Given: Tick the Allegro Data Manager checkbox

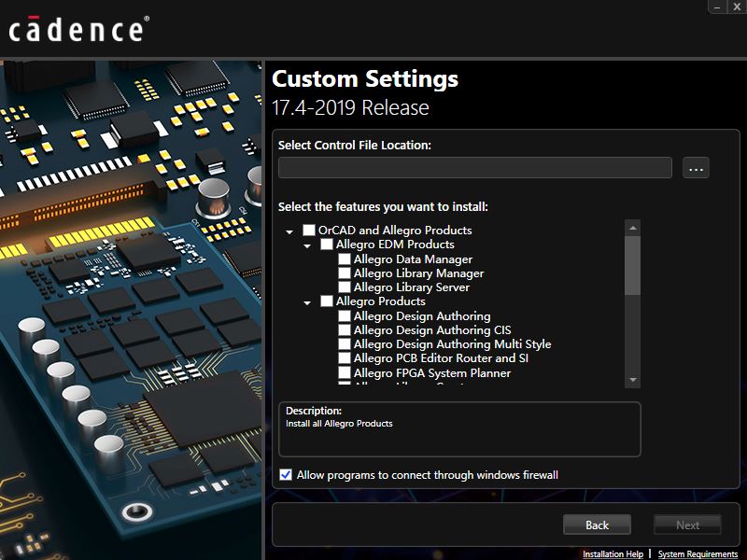Looking at the screenshot, I should [344, 259].
